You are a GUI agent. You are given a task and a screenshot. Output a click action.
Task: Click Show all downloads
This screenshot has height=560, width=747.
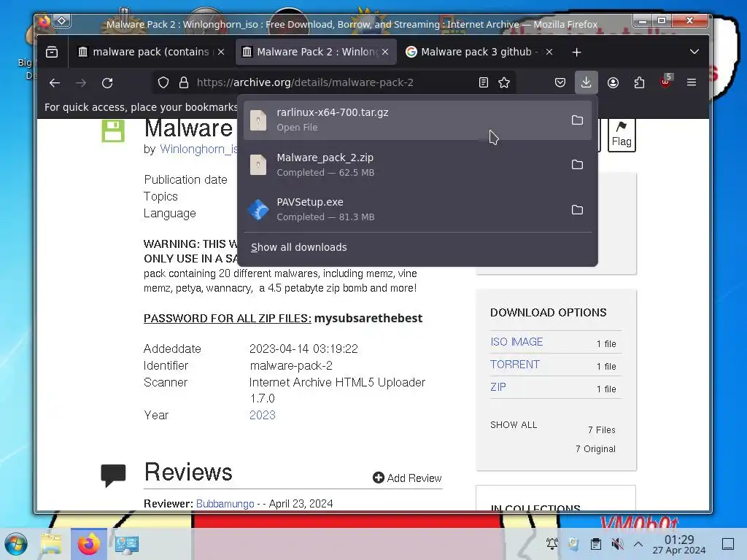point(298,247)
